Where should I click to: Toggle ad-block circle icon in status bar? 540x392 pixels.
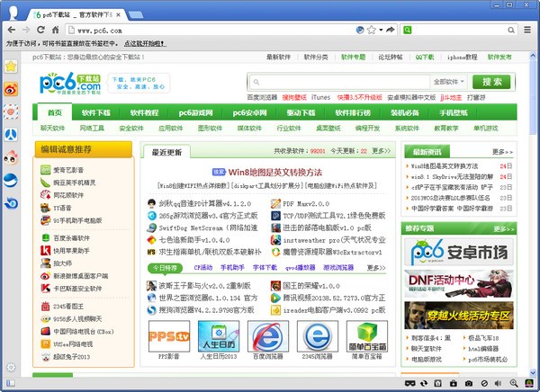point(484,383)
